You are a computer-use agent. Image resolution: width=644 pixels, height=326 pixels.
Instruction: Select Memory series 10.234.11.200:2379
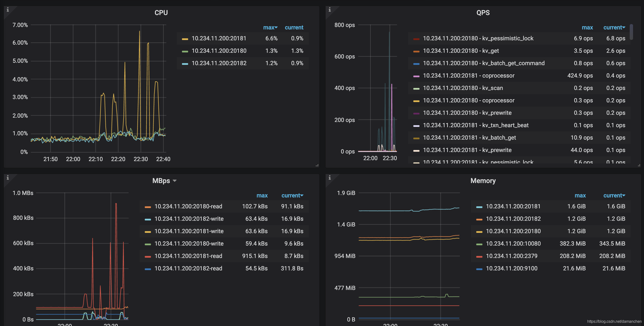tap(511, 256)
